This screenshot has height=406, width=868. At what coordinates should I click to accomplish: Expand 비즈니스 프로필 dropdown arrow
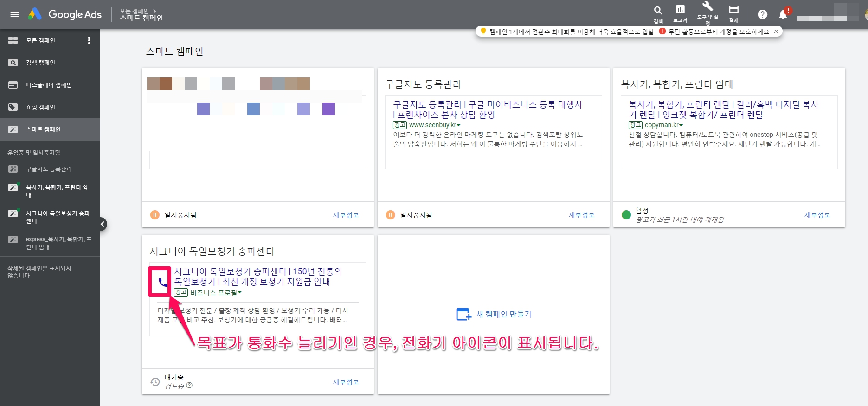click(x=240, y=293)
